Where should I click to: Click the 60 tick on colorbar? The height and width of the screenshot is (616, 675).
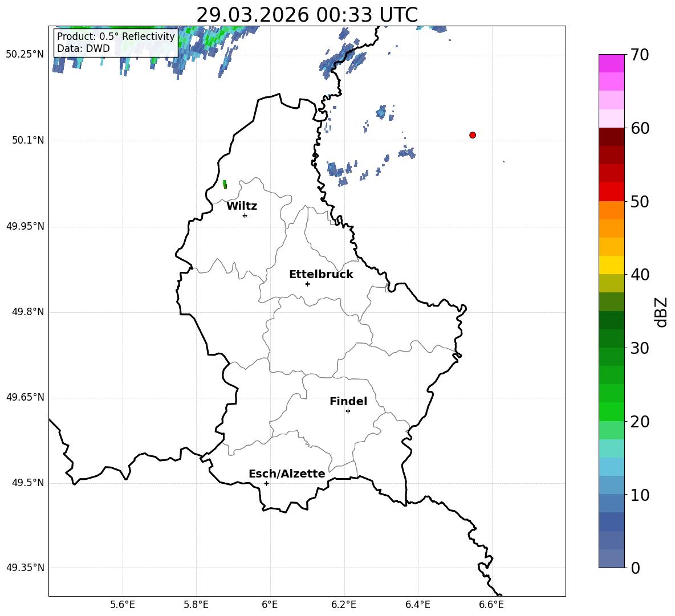[640, 128]
